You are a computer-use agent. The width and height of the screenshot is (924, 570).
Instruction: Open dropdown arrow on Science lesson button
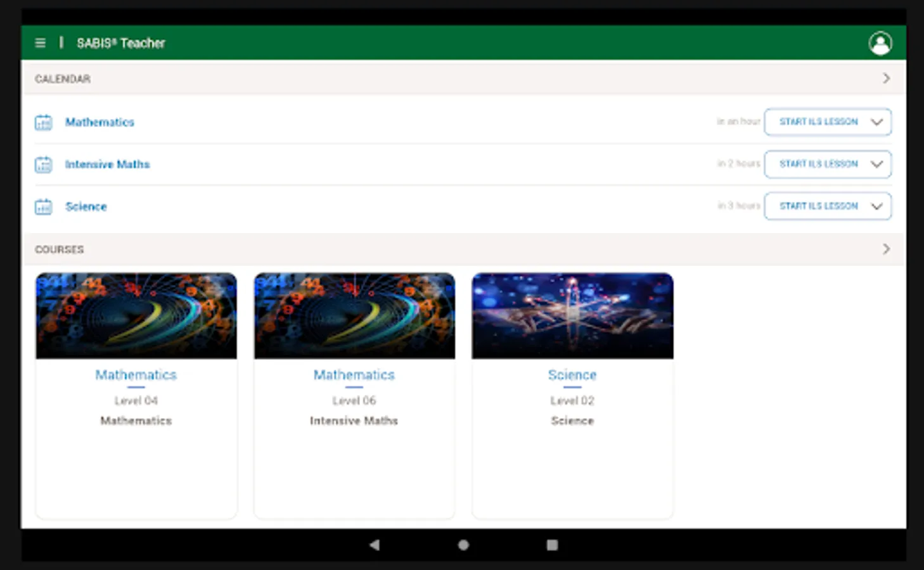[x=876, y=206]
